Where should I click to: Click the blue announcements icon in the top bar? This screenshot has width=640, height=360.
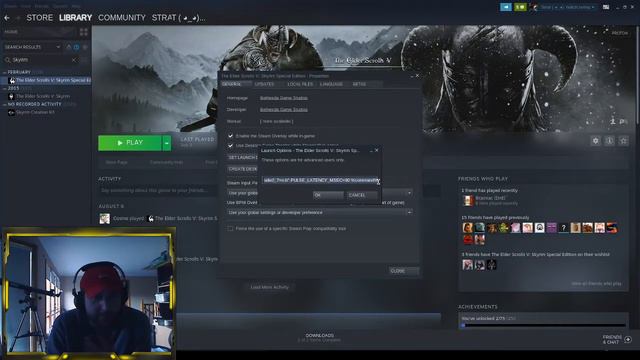[x=506, y=7]
